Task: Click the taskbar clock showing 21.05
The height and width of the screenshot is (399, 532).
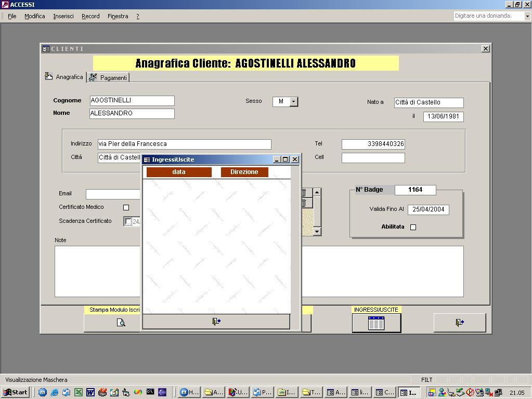Action: click(x=517, y=393)
